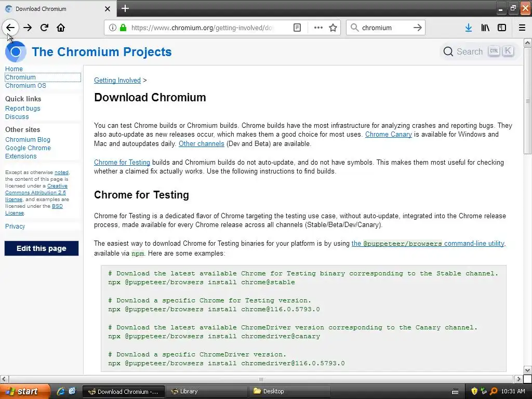
Task: Click the vertical scrollbar up arrow
Action: 527,43
